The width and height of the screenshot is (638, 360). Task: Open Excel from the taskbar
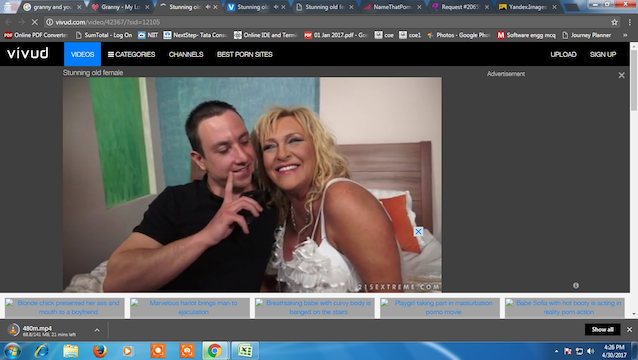click(245, 351)
